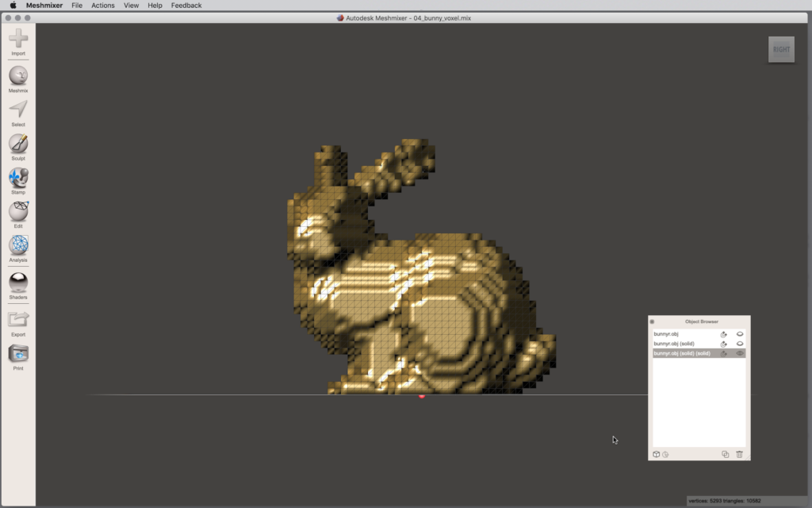The height and width of the screenshot is (508, 812).
Task: Choose the Sculpt brush tool
Action: click(18, 144)
